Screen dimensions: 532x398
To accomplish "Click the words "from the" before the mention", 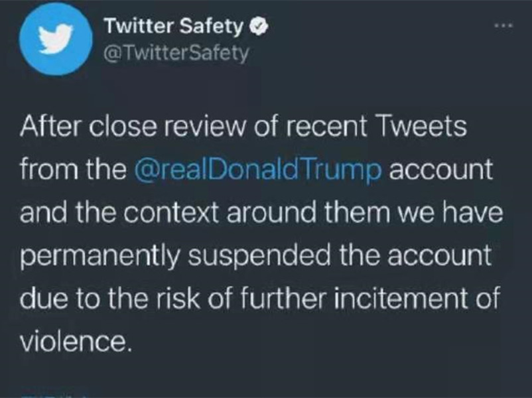I will (x=74, y=170).
